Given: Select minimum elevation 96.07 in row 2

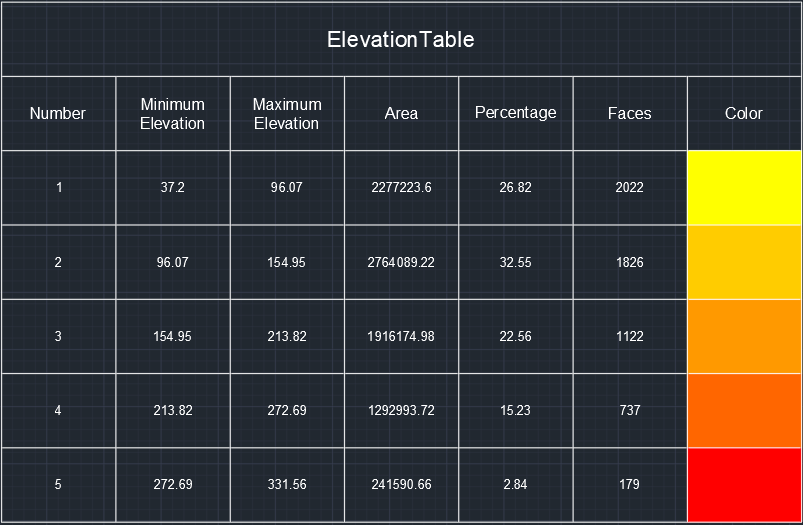Looking at the screenshot, I should coord(173,262).
